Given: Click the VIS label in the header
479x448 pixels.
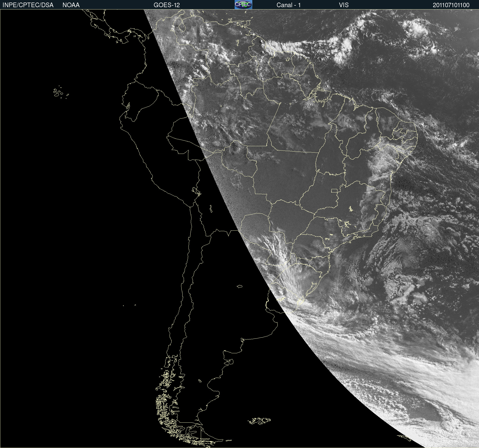Looking at the screenshot, I should coord(344,5).
